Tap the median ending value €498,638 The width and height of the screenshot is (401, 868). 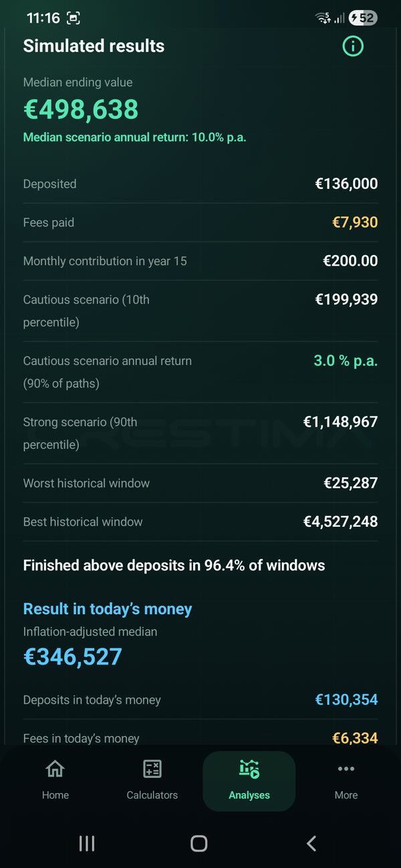click(81, 110)
